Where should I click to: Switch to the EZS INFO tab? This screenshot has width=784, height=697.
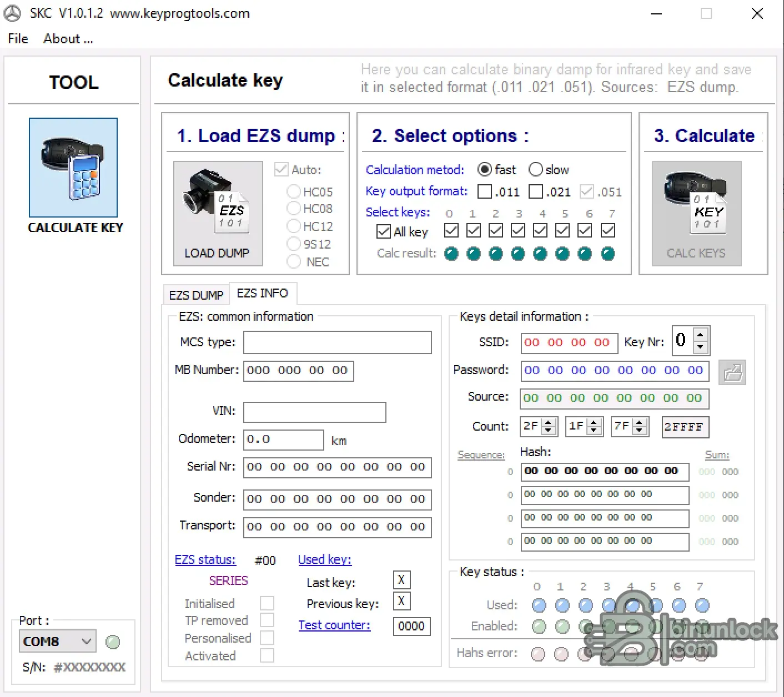263,293
